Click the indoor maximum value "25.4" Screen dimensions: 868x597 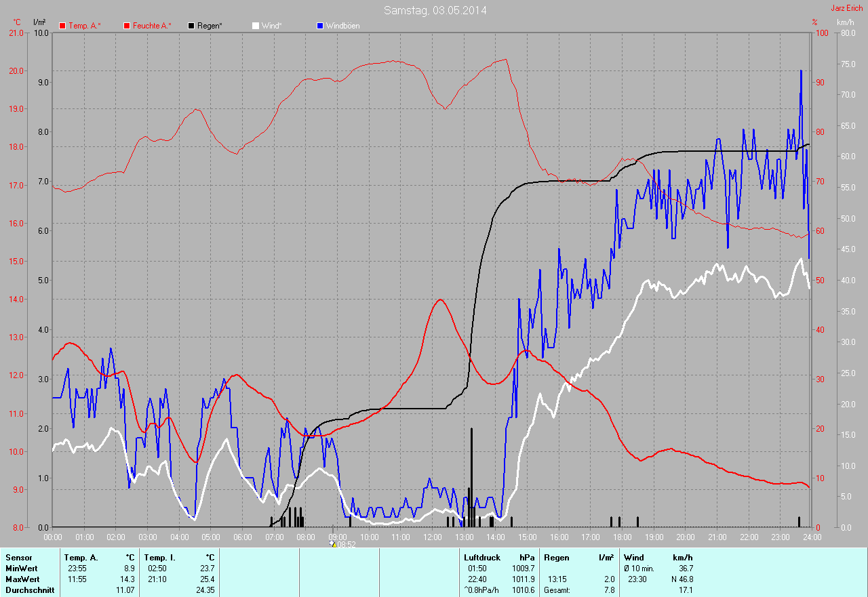click(x=207, y=579)
